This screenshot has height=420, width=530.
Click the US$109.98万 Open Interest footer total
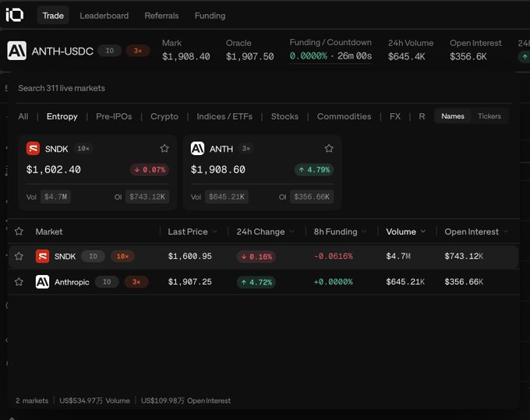(x=185, y=401)
